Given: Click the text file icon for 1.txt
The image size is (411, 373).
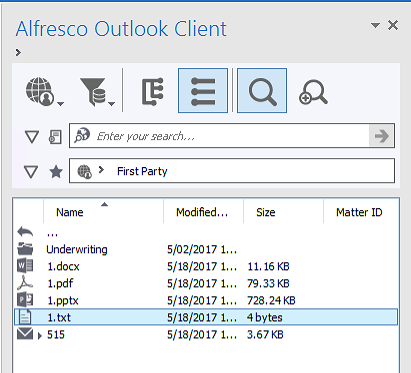Looking at the screenshot, I should [x=25, y=317].
